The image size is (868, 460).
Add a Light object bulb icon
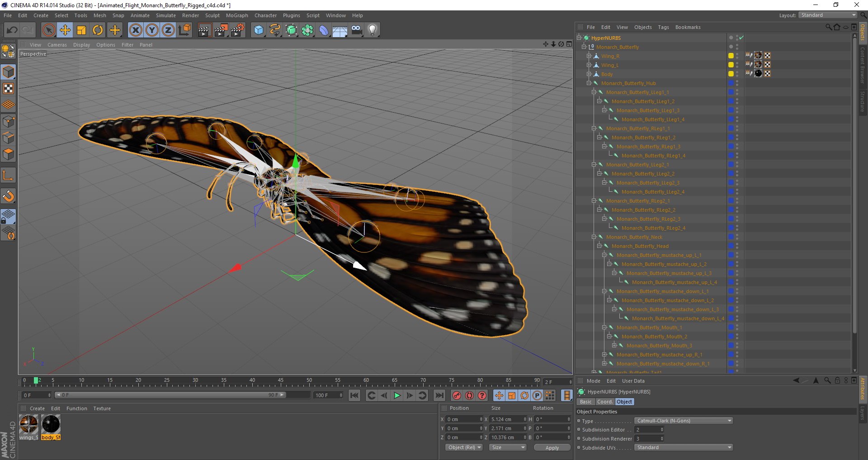pos(373,30)
